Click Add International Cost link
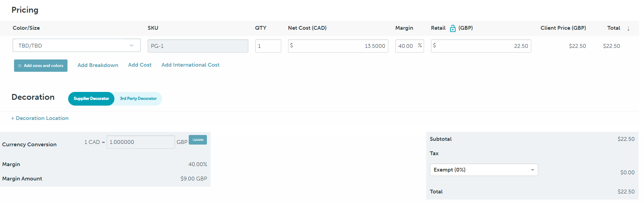Viewport: 644px width, 203px height. [x=190, y=65]
